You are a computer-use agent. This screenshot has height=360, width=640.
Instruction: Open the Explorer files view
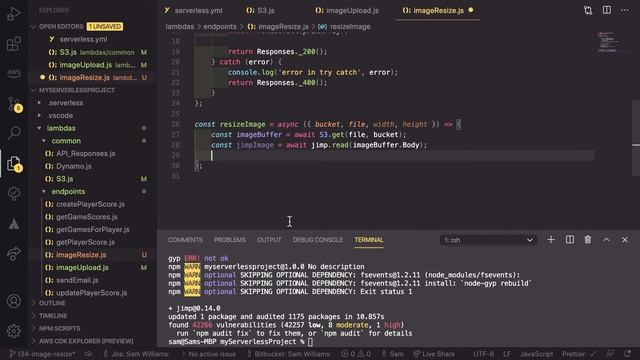coord(14,163)
